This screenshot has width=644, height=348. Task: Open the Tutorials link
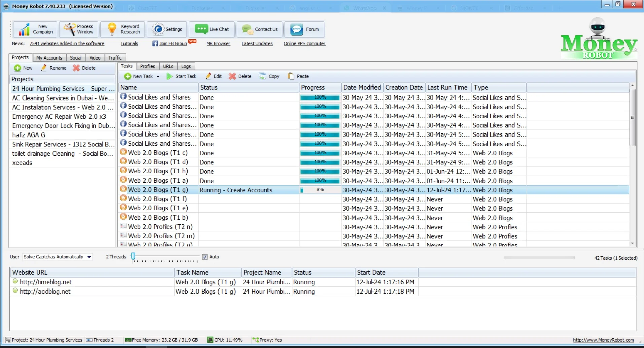click(129, 43)
